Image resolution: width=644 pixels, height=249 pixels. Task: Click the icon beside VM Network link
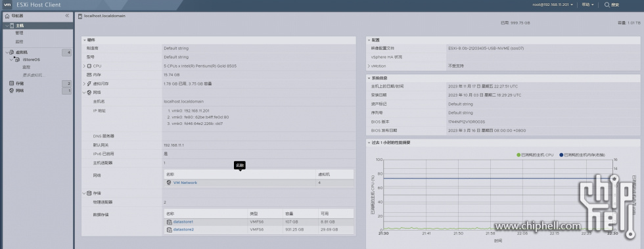[169, 183]
